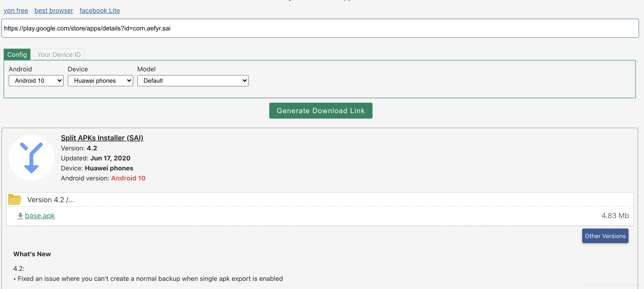644x289 pixels.
Task: Switch to the Your Device ID tab
Action: pyautogui.click(x=59, y=54)
